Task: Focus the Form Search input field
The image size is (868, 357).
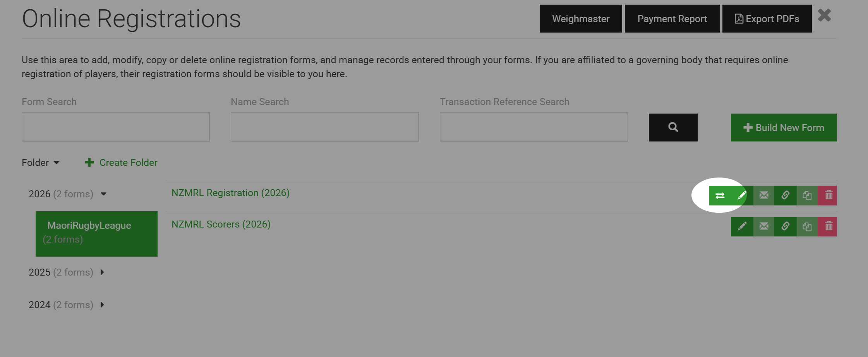Action: click(x=116, y=127)
